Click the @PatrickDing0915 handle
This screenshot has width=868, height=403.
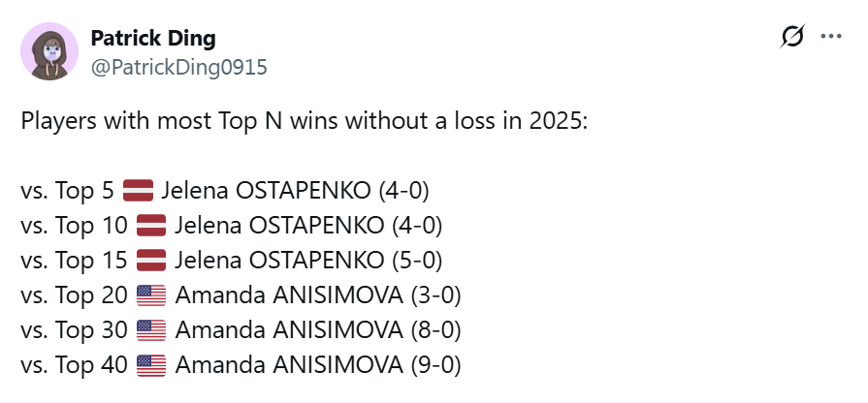click(x=178, y=67)
